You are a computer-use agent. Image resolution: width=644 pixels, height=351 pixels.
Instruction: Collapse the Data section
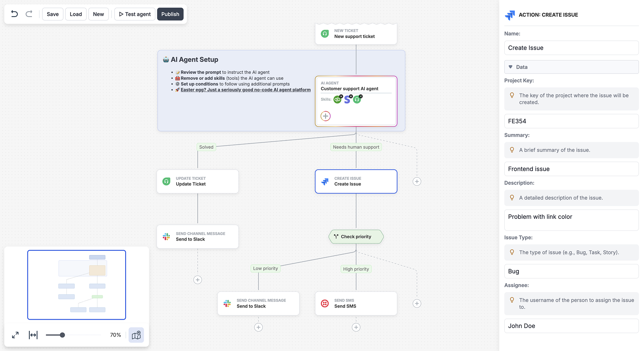(511, 67)
